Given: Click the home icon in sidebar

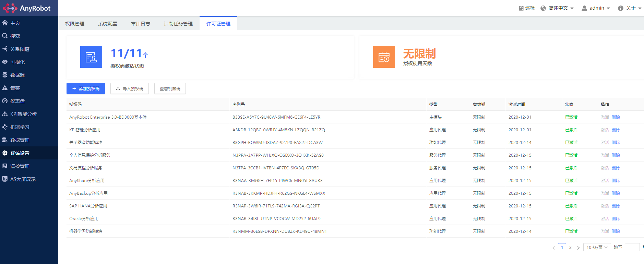Looking at the screenshot, I should pos(5,23).
